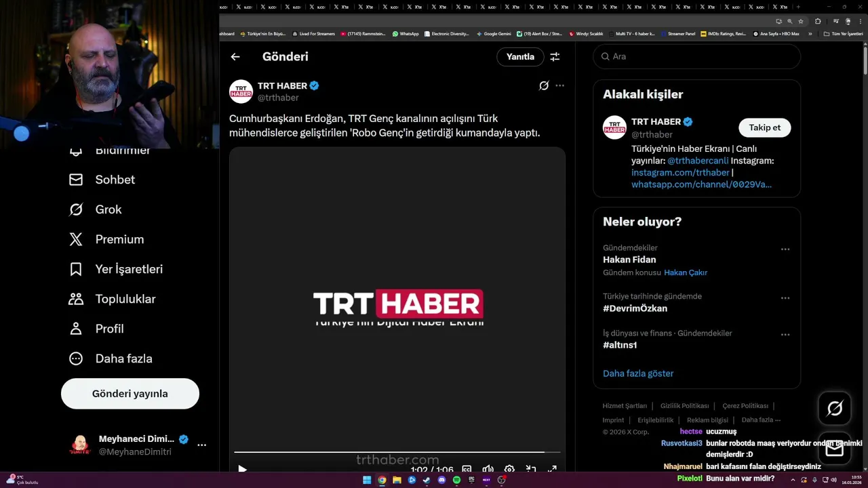This screenshot has height=488, width=868.
Task: Bookmark this page with the star icon
Action: (801, 21)
